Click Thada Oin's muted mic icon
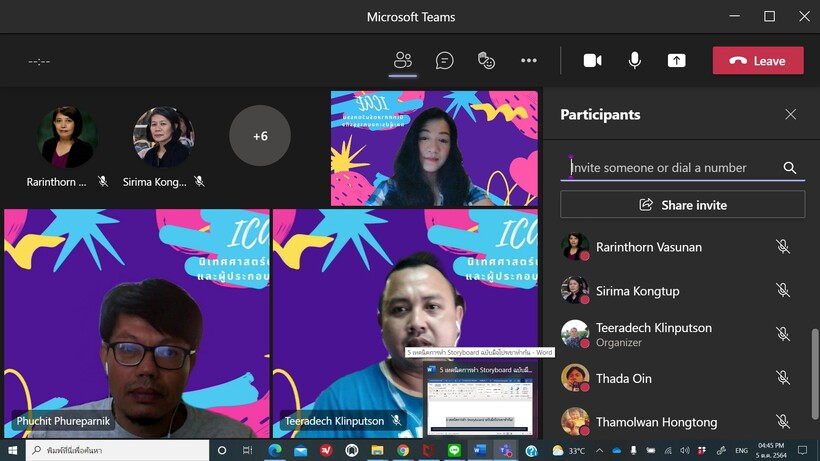This screenshot has height=461, width=820. [783, 378]
